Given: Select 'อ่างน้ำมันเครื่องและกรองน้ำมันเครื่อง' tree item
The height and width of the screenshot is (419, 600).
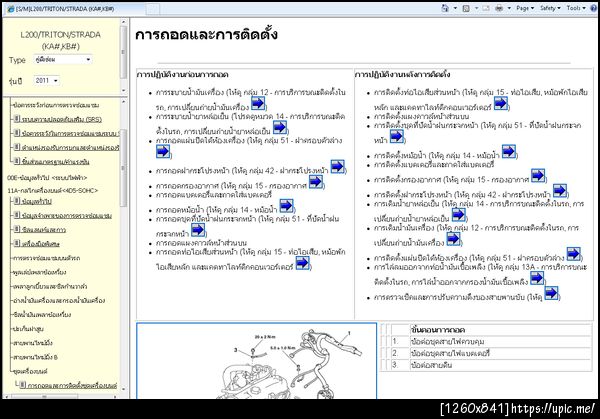Looking at the screenshot, I should (59, 300).
